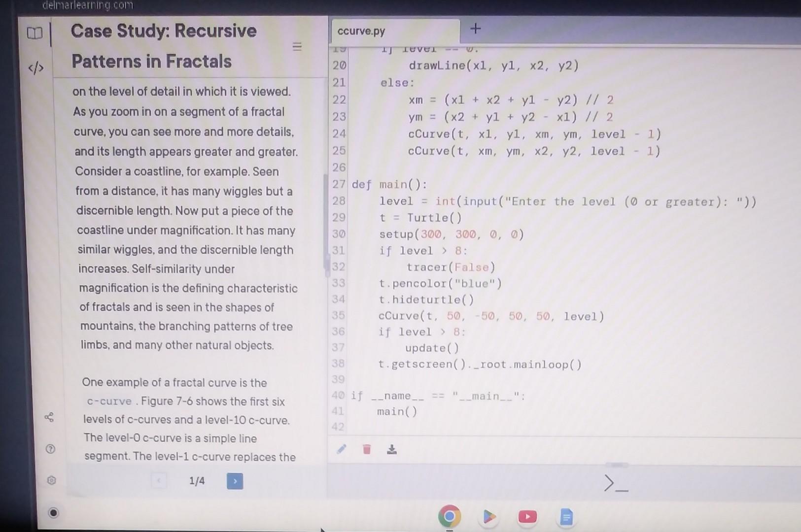Click the pencil edit icon below the code
Viewport: 801px width, 532px height.
coord(341,449)
